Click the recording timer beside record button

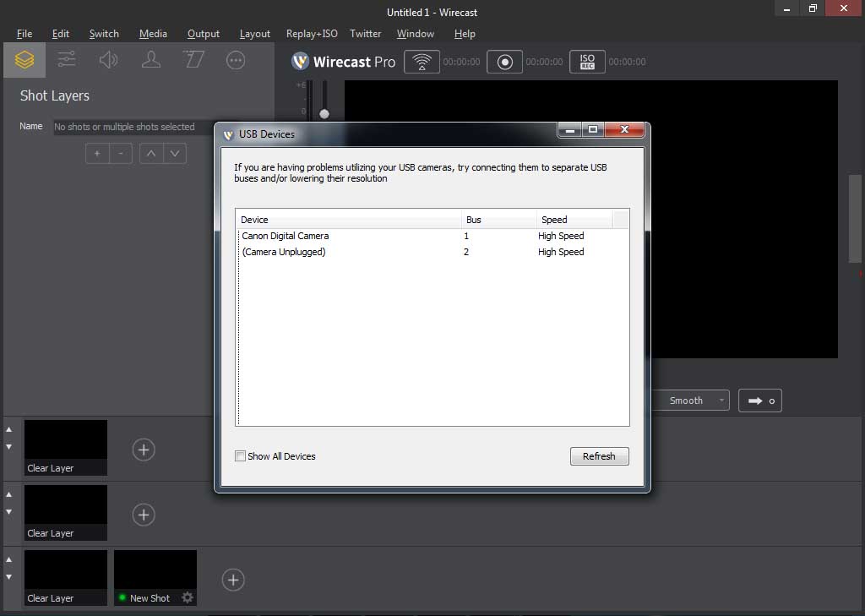[x=545, y=62]
